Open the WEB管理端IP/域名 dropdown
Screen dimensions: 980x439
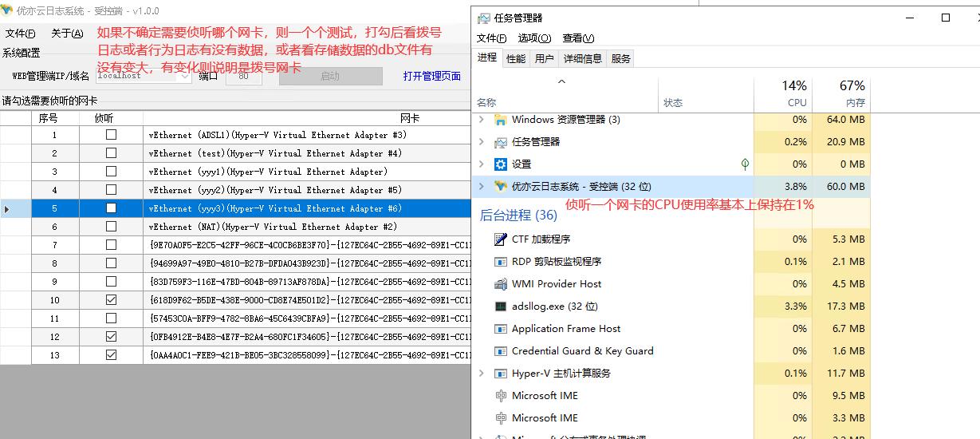click(185, 77)
